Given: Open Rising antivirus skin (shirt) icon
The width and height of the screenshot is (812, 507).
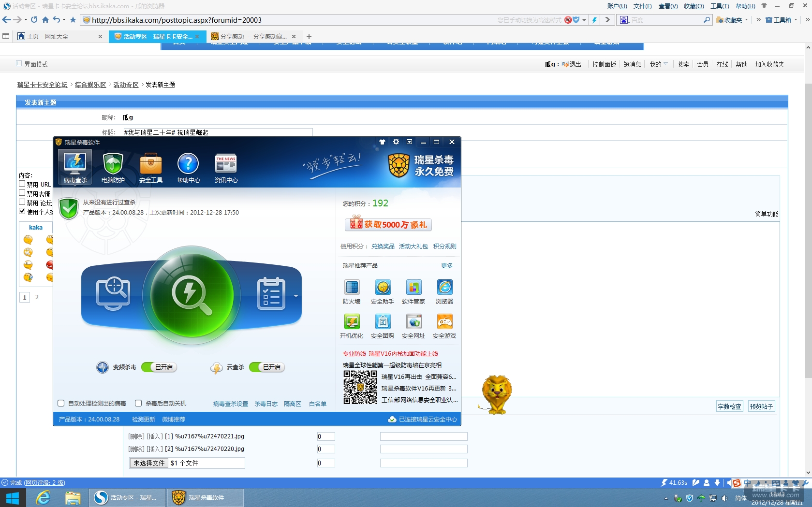Looking at the screenshot, I should coord(383,142).
